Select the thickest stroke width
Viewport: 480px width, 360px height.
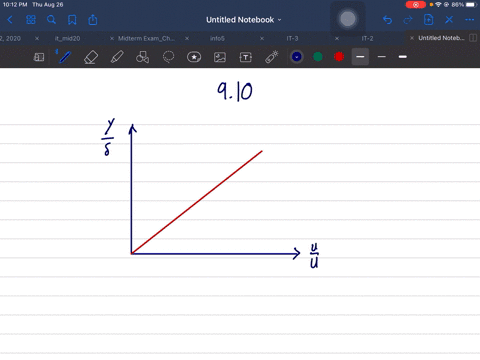[x=403, y=57]
